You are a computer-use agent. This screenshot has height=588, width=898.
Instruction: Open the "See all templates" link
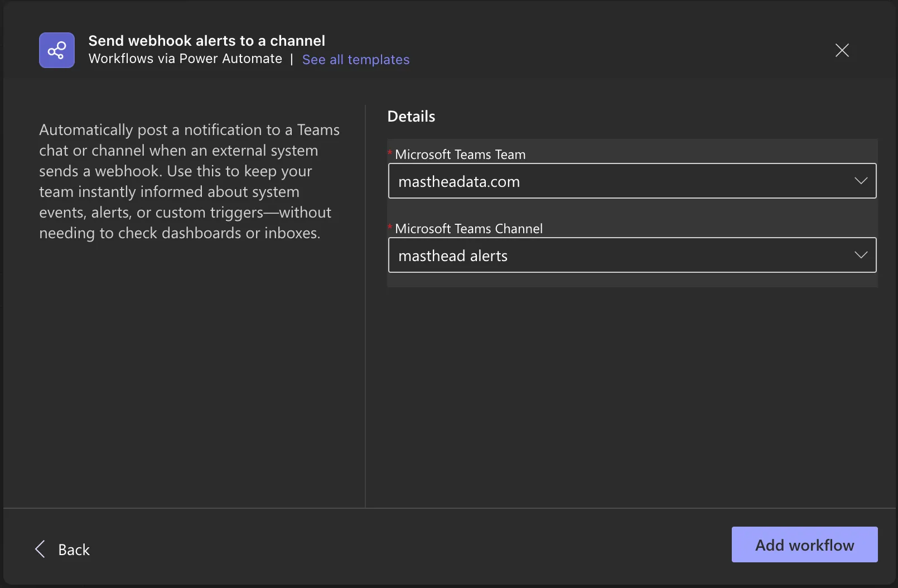355,60
